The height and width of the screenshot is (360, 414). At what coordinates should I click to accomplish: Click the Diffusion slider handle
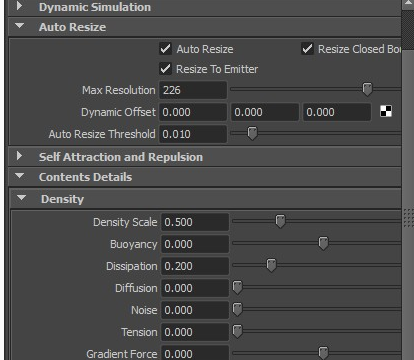(237, 287)
